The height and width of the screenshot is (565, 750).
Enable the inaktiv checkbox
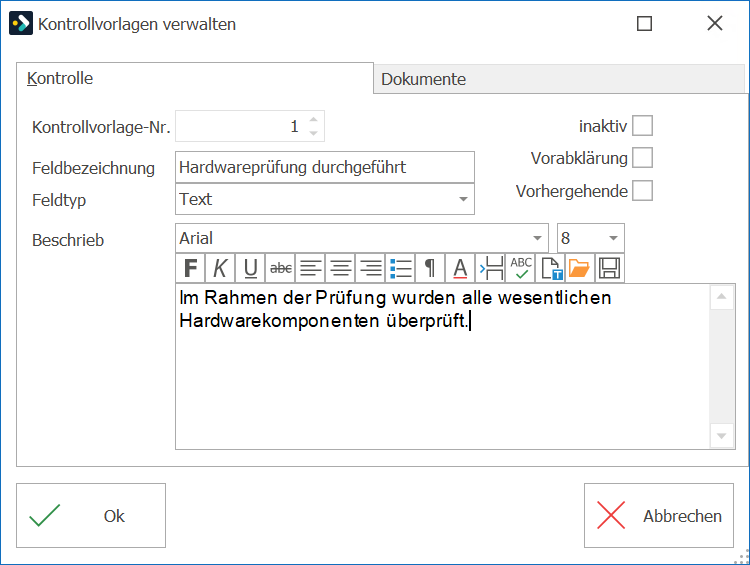pos(642,126)
